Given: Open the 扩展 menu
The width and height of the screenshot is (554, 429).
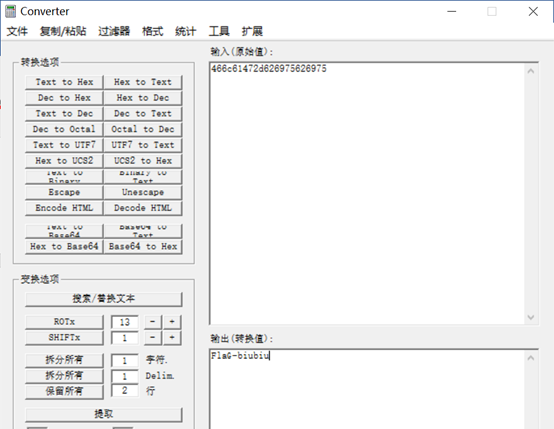Looking at the screenshot, I should tap(252, 31).
